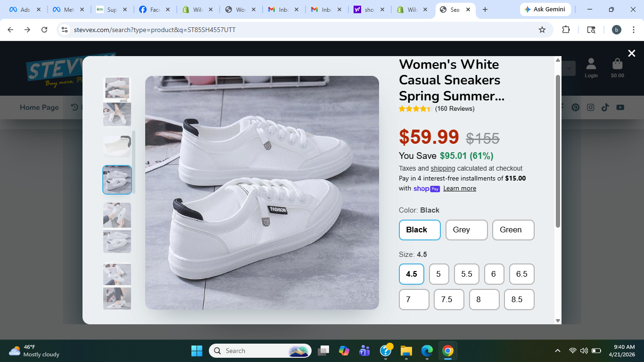
Task: Select the faded shoe thumbnail above active one
Action: click(x=117, y=147)
